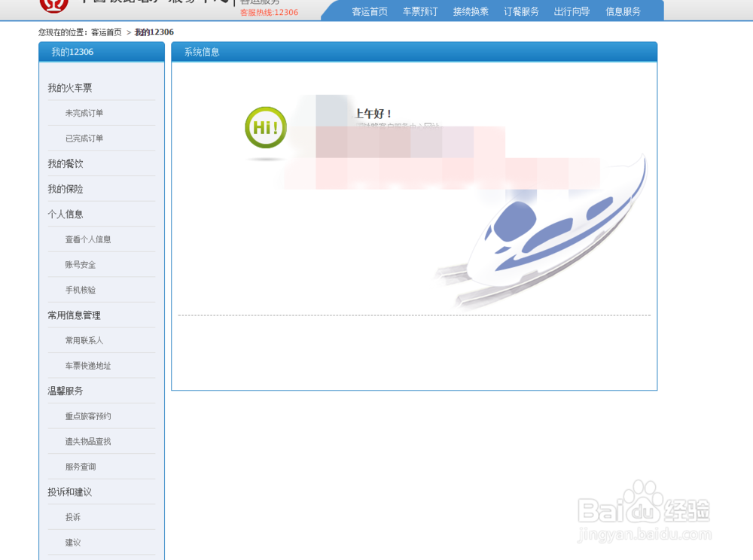The image size is (753, 560).
Task: Open 遗失物品查找 sidebar link
Action: (x=88, y=442)
